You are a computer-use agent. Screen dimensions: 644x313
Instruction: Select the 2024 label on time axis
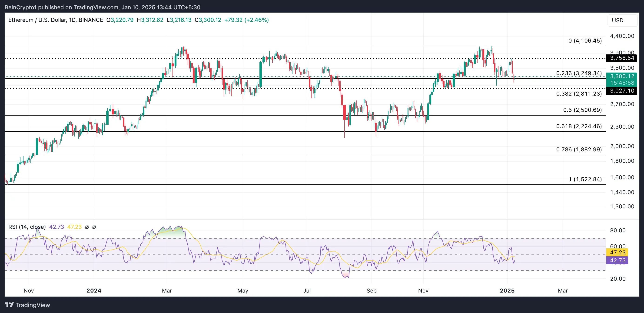[x=94, y=291]
